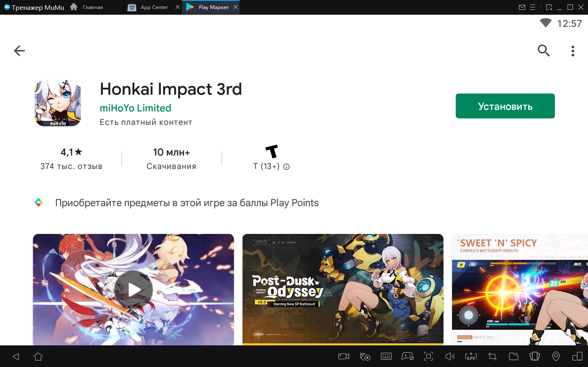This screenshot has height=367, width=588.
Task: Toggle the gamepad control settings
Action: click(x=408, y=356)
